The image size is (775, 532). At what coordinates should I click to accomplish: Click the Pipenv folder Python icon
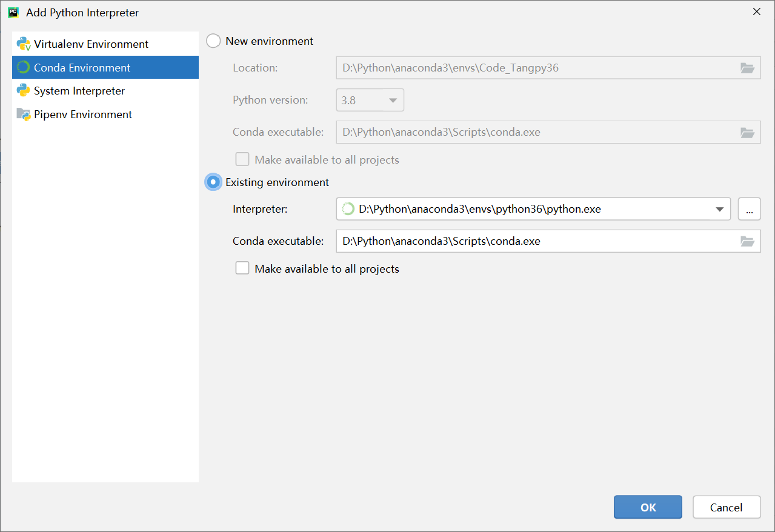pos(24,115)
